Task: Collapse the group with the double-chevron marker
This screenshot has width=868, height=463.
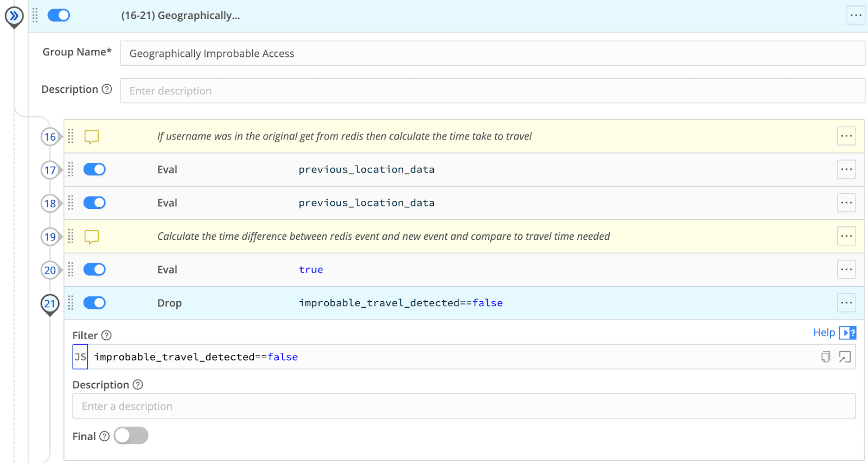Action: (x=14, y=16)
